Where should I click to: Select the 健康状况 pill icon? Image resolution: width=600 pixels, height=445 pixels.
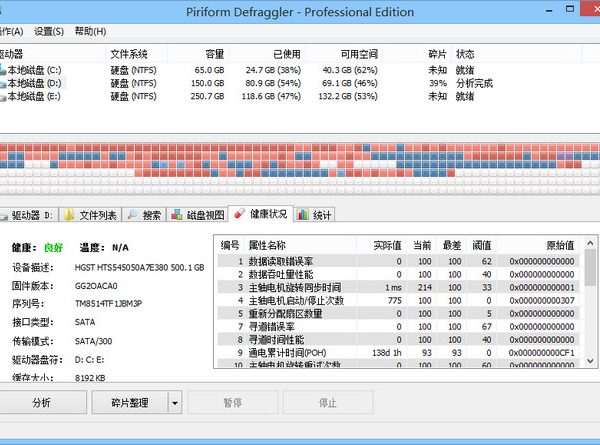(237, 215)
